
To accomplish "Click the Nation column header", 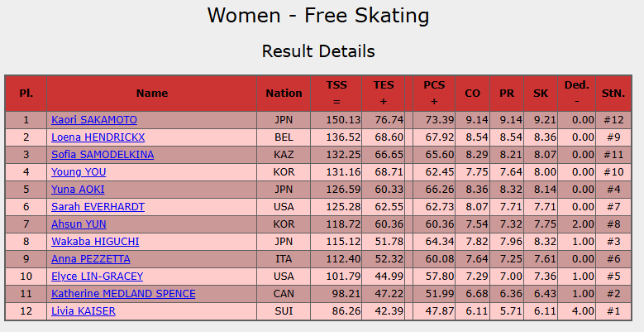I will (284, 94).
